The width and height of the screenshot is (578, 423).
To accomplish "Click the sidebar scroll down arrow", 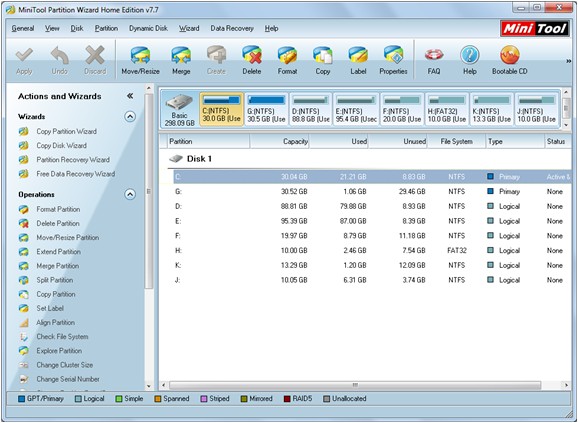I will pyautogui.click(x=149, y=386).
